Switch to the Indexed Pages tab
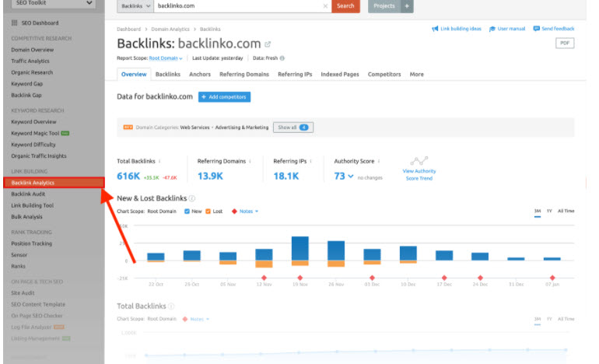599x364 pixels. pyautogui.click(x=340, y=75)
